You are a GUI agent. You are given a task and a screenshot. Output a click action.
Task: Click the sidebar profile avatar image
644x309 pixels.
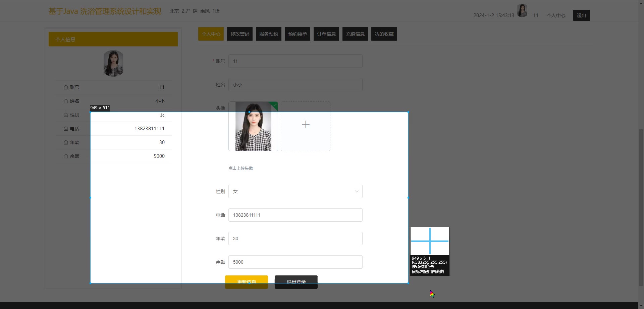click(113, 63)
